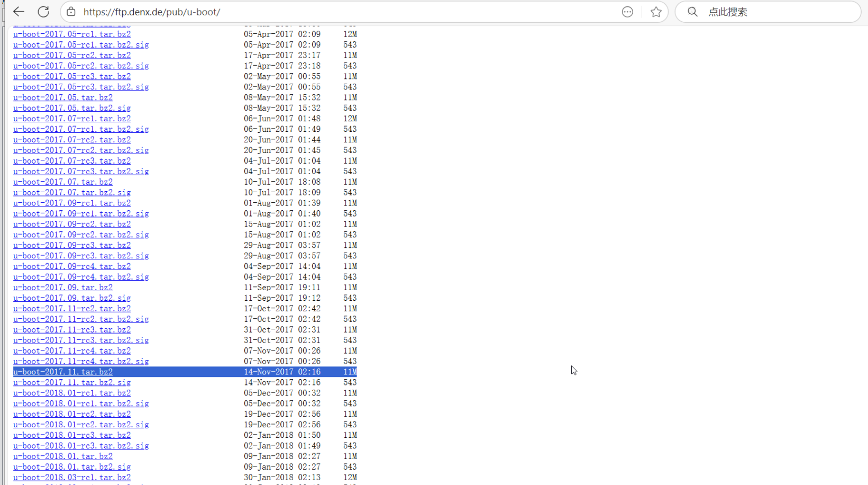
Task: Open the address bar more options icon
Action: pos(627,12)
